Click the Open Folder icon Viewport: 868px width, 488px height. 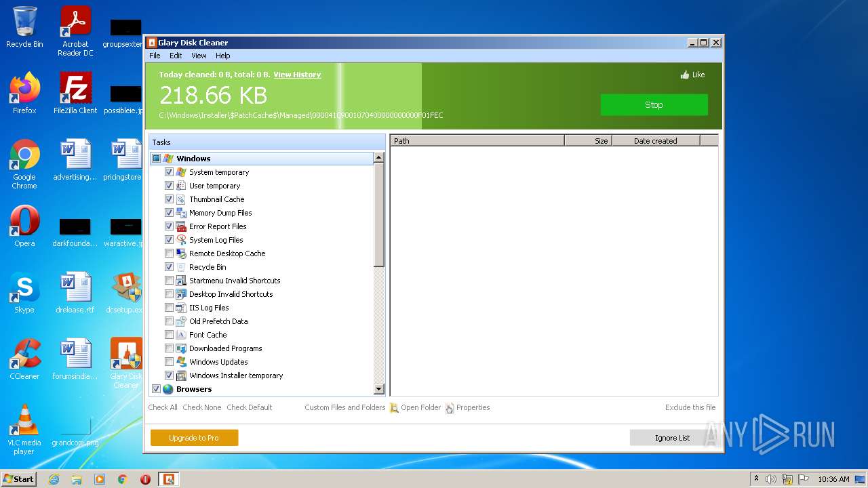(394, 408)
